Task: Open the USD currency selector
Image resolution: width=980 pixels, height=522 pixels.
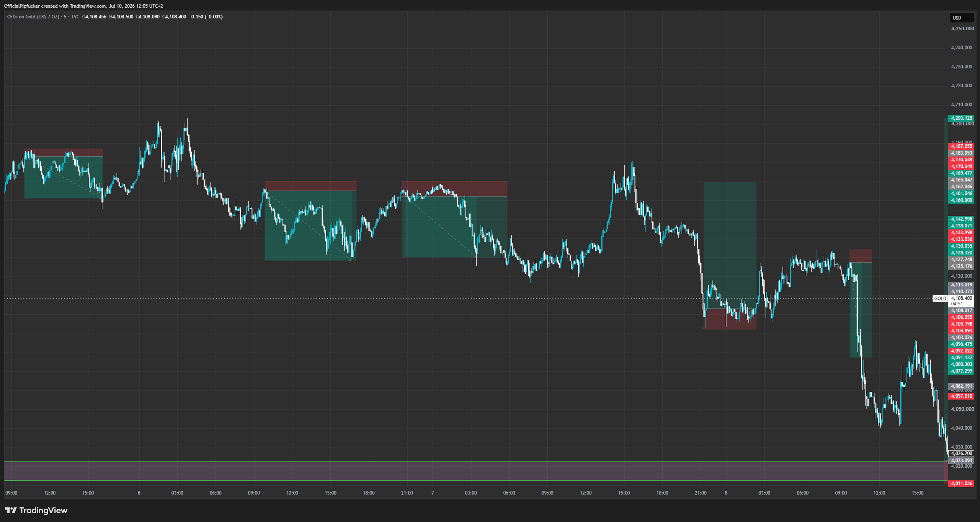Action: (x=961, y=18)
